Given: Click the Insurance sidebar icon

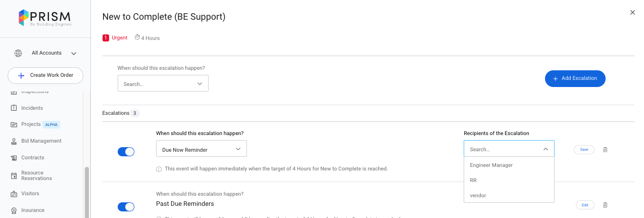Looking at the screenshot, I should pyautogui.click(x=14, y=210).
